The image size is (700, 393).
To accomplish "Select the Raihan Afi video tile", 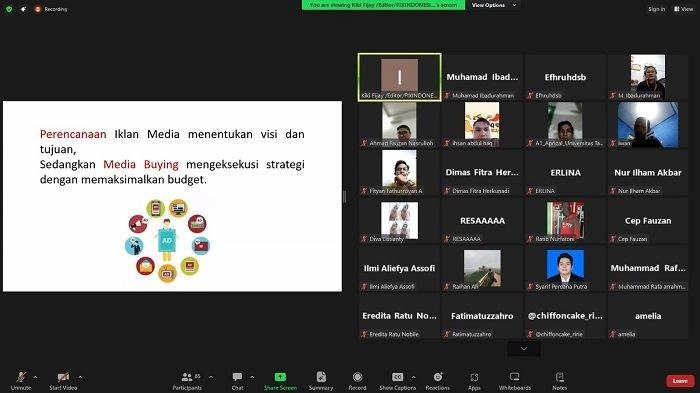I will (482, 268).
